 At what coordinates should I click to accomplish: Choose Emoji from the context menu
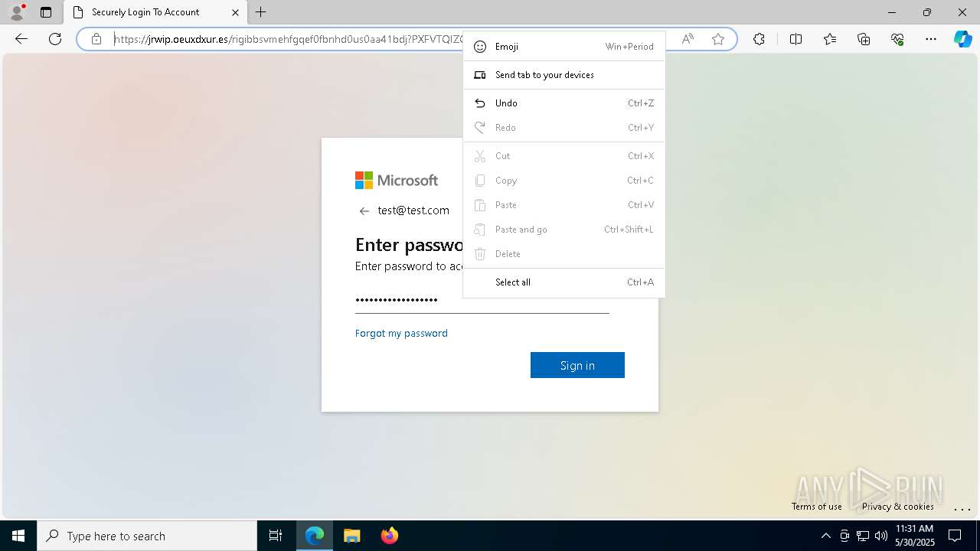[564, 47]
